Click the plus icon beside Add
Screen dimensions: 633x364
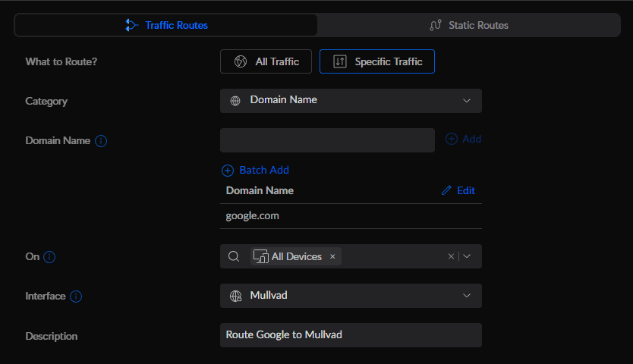point(452,139)
